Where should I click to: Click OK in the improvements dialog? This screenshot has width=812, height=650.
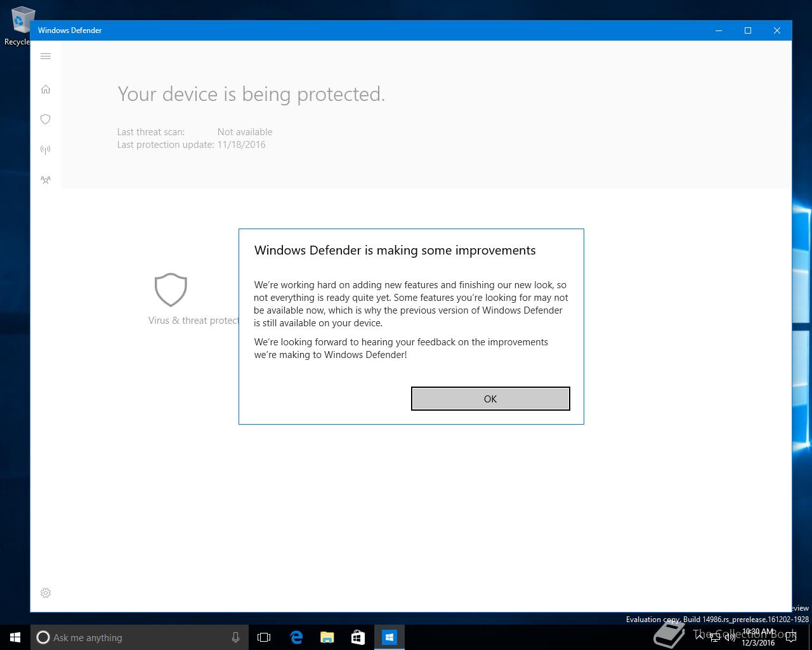490,399
